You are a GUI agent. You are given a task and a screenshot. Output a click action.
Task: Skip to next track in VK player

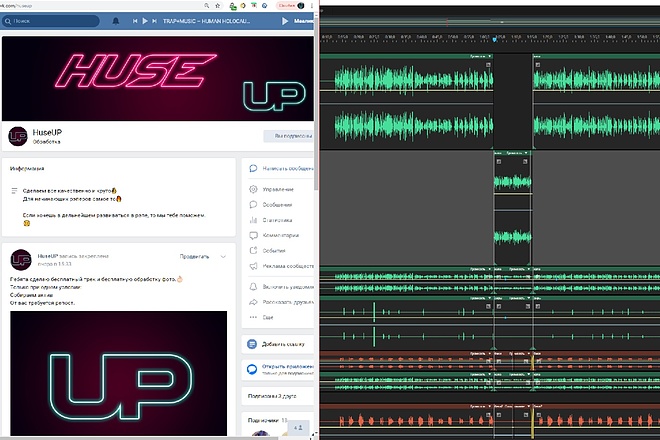point(154,21)
